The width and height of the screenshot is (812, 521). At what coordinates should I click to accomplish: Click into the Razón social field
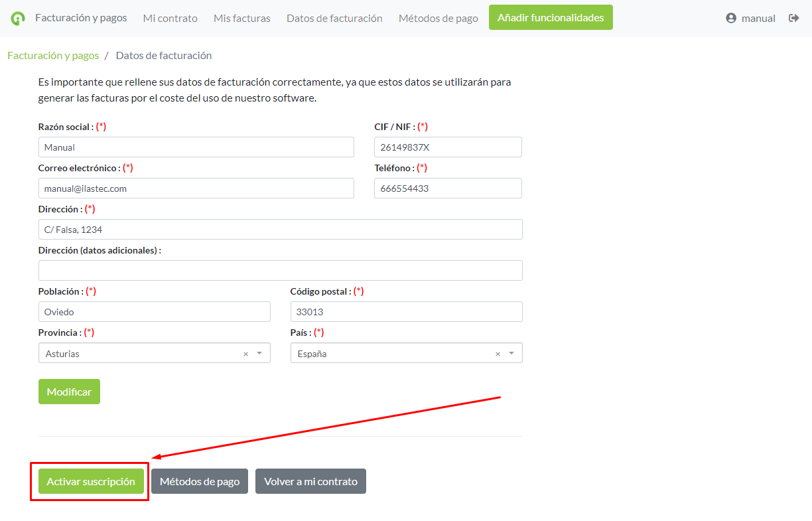pos(196,147)
